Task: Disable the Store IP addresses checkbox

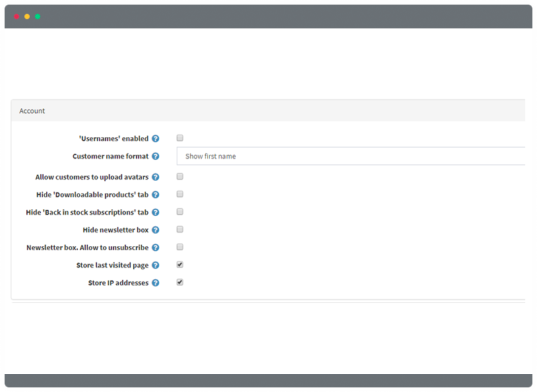Action: point(180,282)
